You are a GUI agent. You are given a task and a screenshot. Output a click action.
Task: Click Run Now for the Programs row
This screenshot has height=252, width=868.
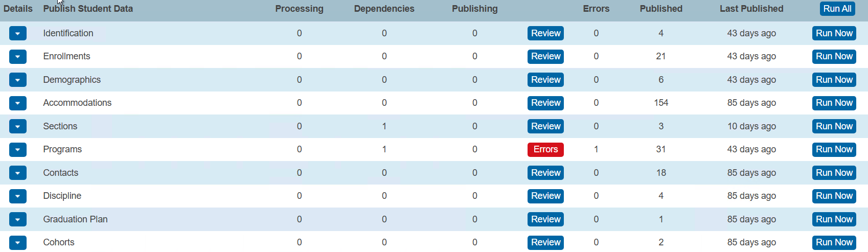point(834,149)
